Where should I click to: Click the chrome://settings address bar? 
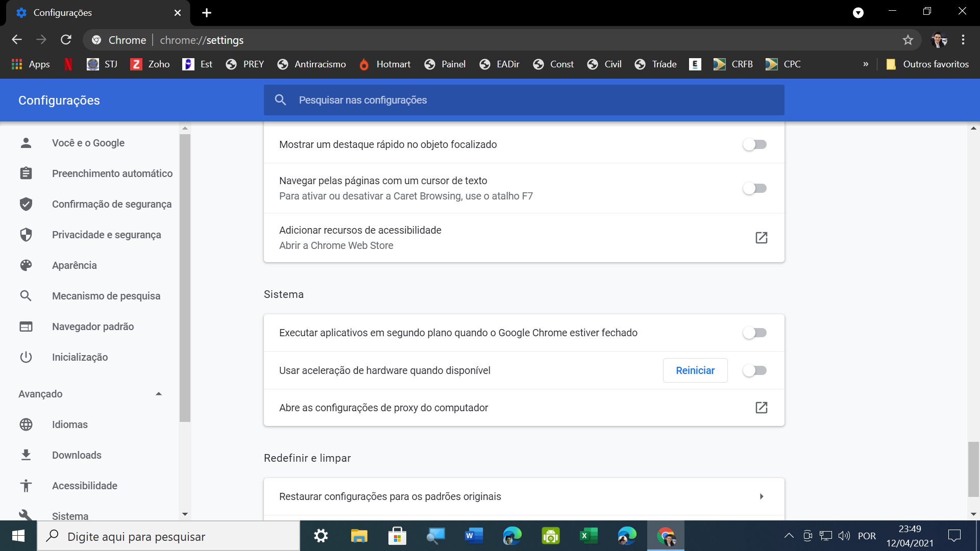coord(503,40)
